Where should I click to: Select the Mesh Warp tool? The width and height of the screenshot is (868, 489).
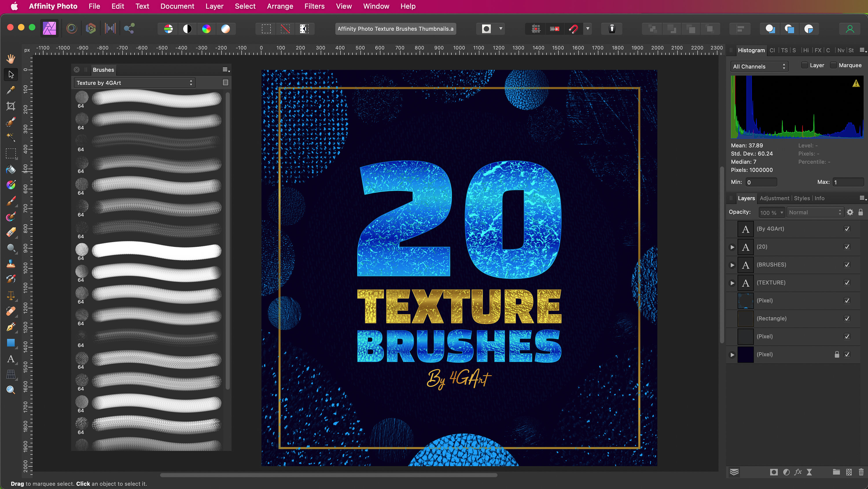point(11,375)
